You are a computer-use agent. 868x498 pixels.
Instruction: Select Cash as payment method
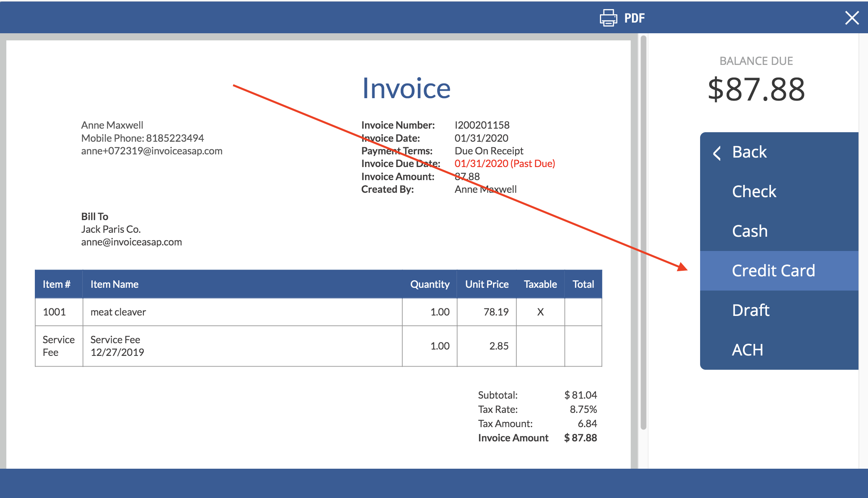pos(750,231)
